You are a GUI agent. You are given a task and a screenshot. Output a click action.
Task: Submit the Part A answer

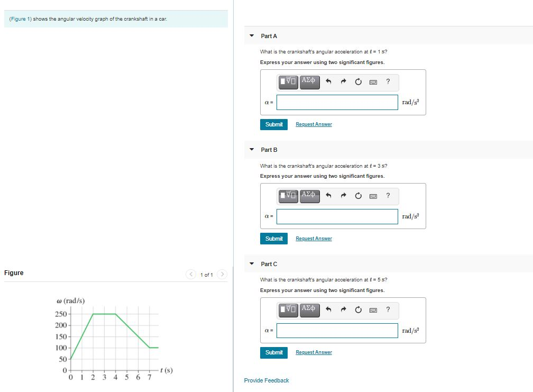click(x=273, y=124)
